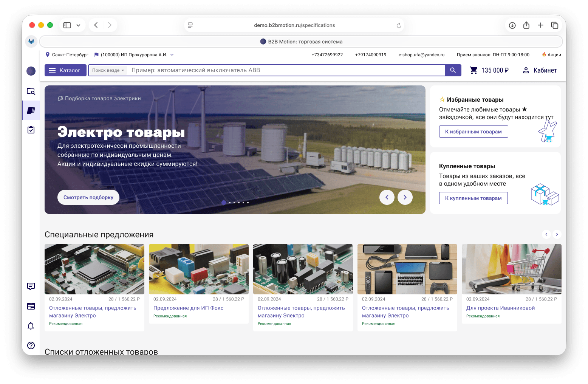Click phone number +79174090919
The height and width of the screenshot is (384, 588).
click(x=371, y=55)
